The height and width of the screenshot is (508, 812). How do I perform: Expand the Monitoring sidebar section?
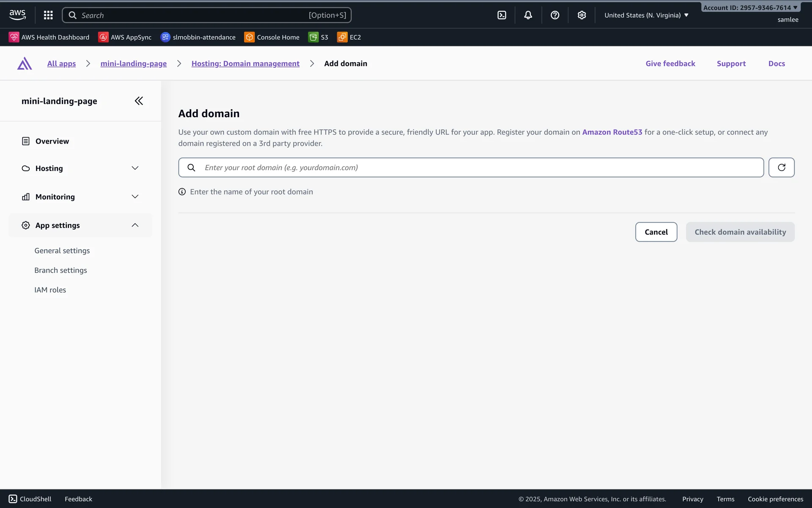pyautogui.click(x=80, y=197)
